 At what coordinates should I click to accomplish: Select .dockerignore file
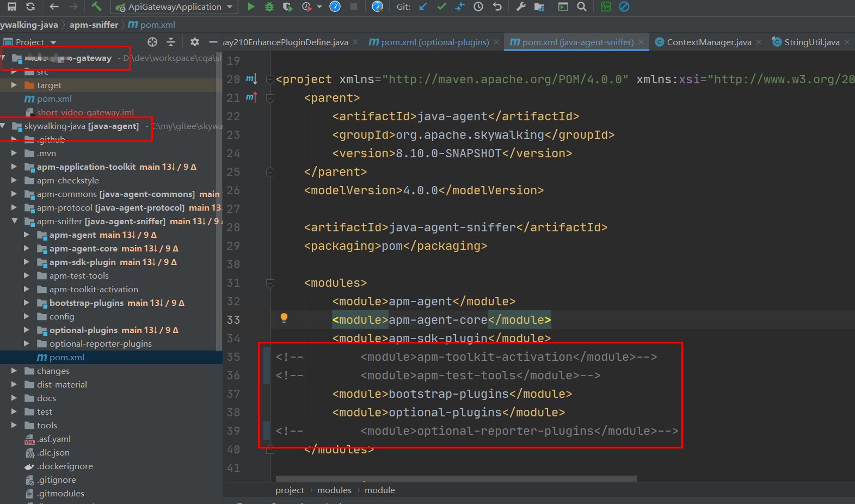(x=65, y=466)
